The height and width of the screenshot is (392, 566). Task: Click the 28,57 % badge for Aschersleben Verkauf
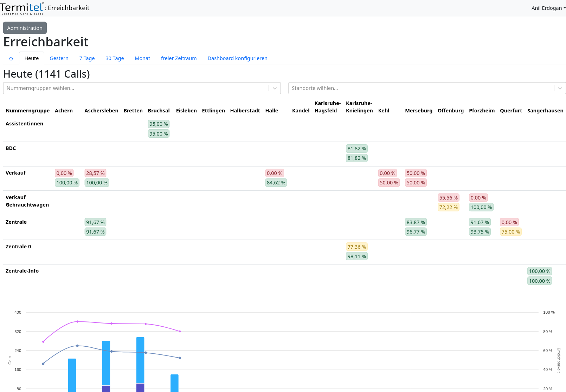(95, 173)
